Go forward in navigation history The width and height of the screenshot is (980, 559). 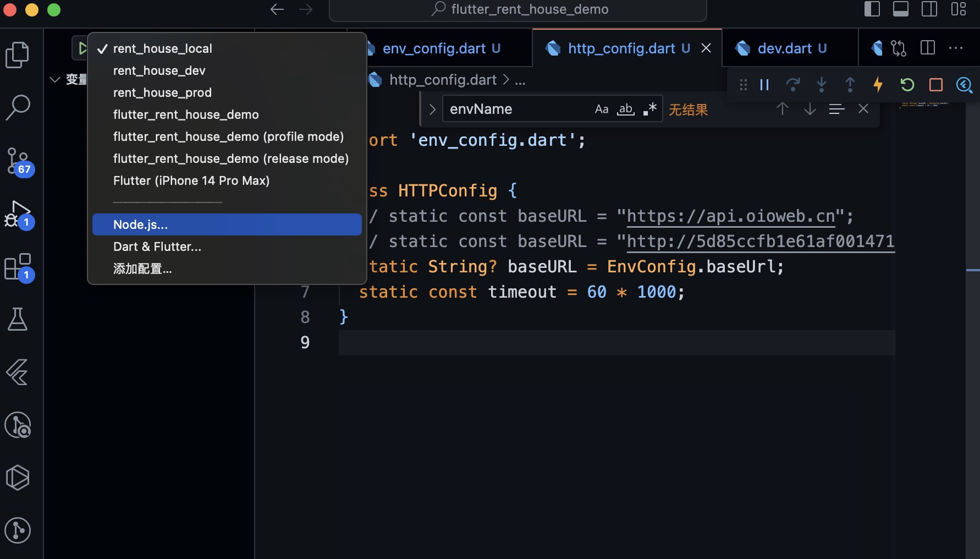pyautogui.click(x=306, y=9)
